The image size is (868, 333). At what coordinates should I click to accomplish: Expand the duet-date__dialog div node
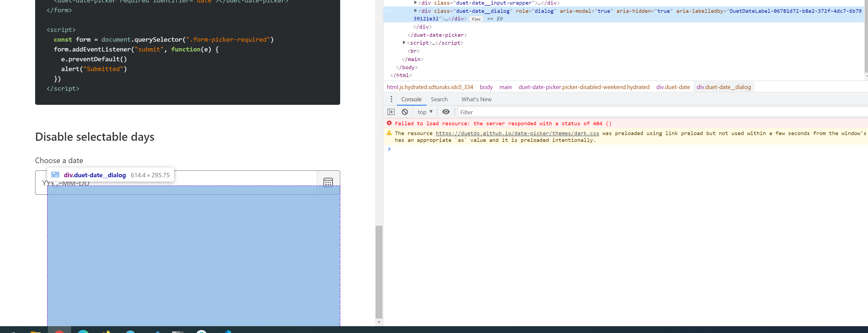pyautogui.click(x=415, y=11)
